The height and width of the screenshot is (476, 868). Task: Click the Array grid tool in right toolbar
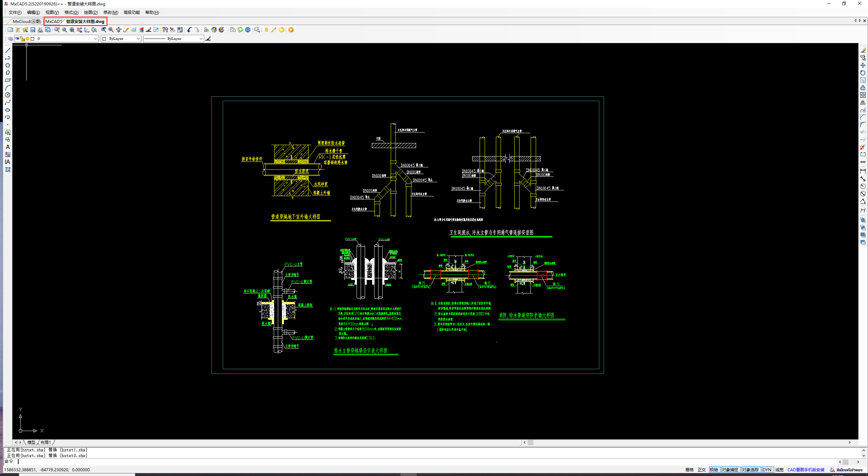click(x=863, y=95)
